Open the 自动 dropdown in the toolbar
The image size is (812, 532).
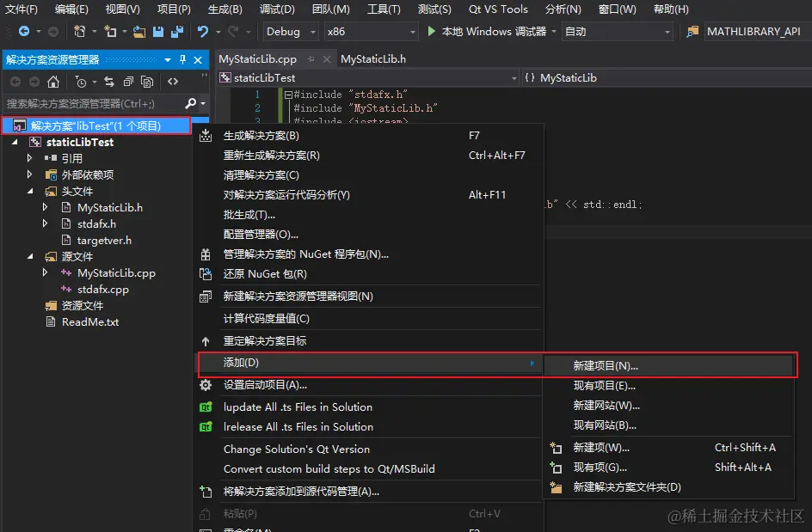point(618,32)
